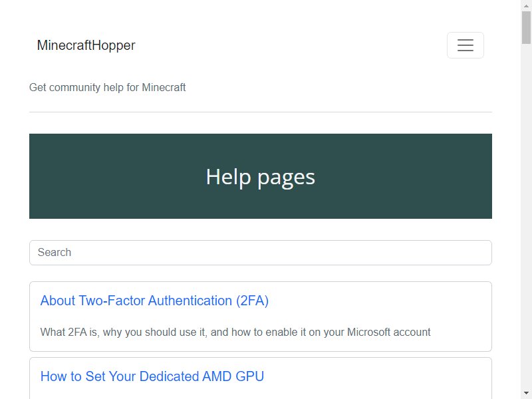The image size is (532, 399).
Task: Click the 'Get community help for Minecraft' tagline
Action: [107, 88]
